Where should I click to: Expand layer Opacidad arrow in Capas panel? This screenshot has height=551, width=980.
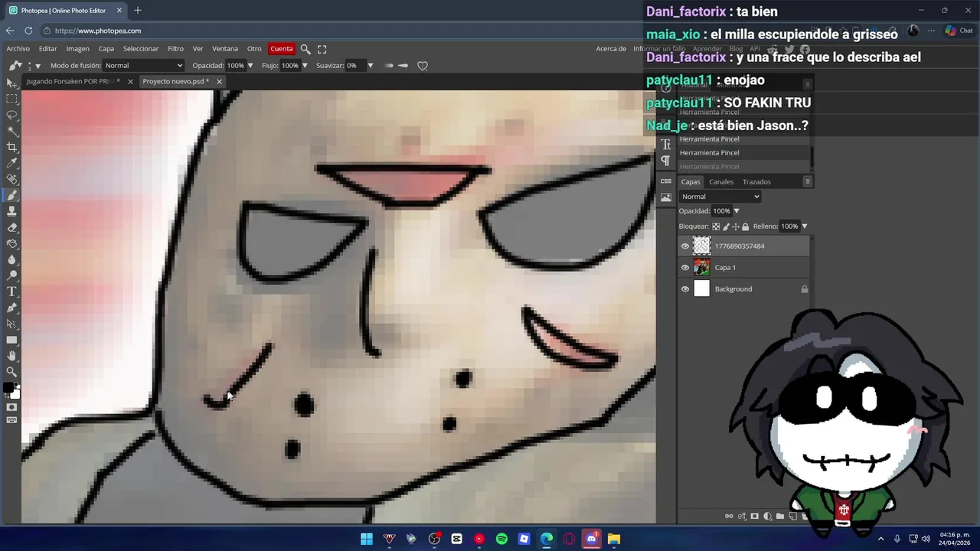click(737, 211)
